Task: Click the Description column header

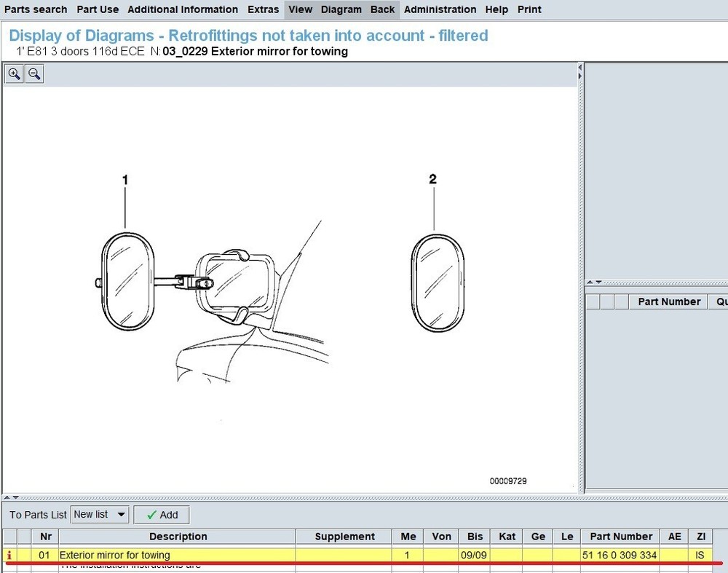Action: tap(178, 537)
